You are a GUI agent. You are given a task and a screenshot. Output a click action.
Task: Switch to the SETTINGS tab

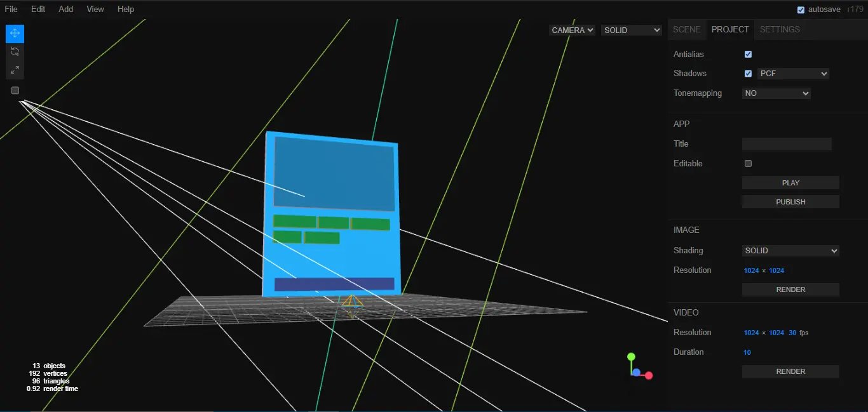[780, 29]
